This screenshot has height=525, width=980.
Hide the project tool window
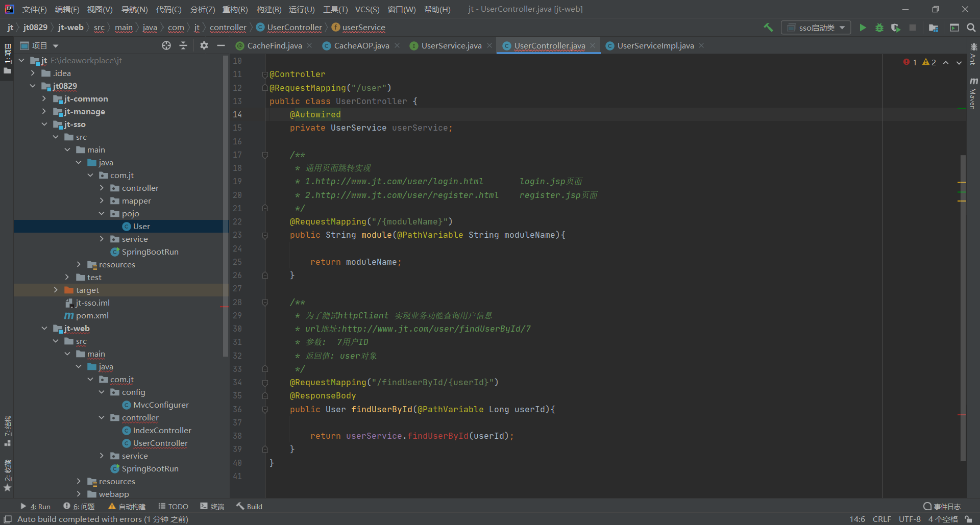[221, 45]
